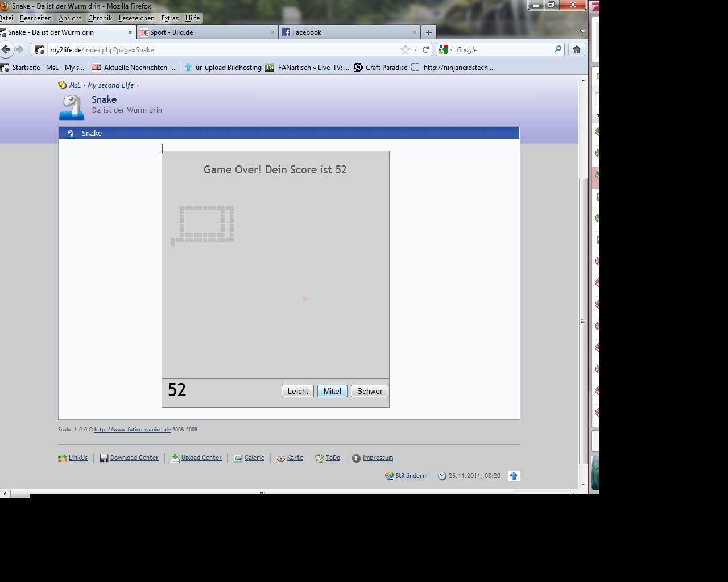Click the back navigation arrow

click(6, 49)
